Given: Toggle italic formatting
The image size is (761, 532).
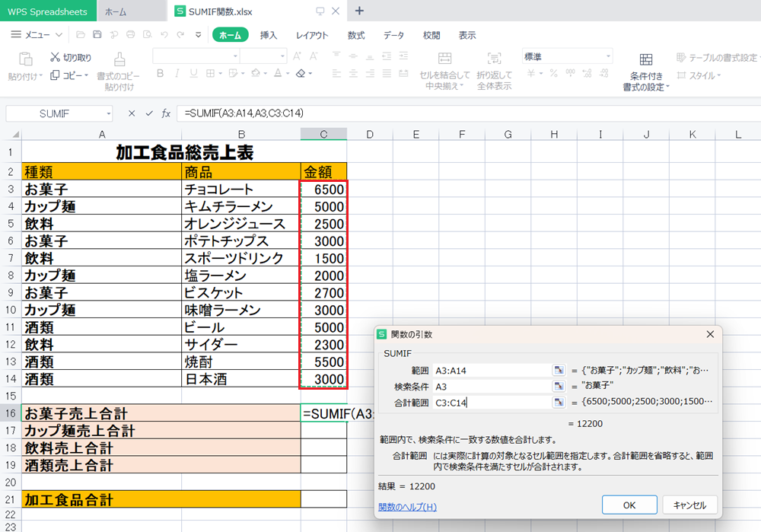Looking at the screenshot, I should coord(177,73).
